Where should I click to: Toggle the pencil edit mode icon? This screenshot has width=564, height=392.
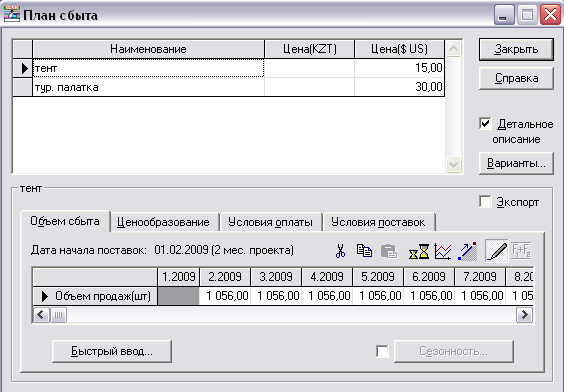point(497,251)
